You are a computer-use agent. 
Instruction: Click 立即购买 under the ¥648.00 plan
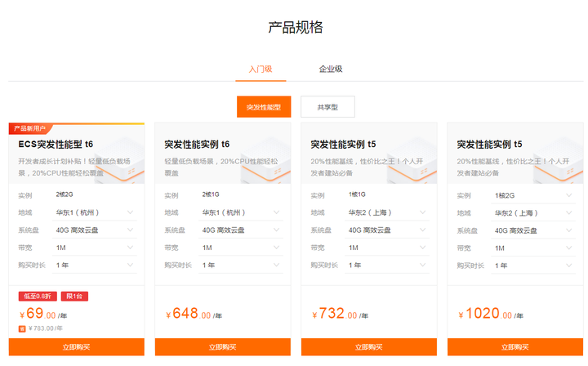click(x=223, y=347)
